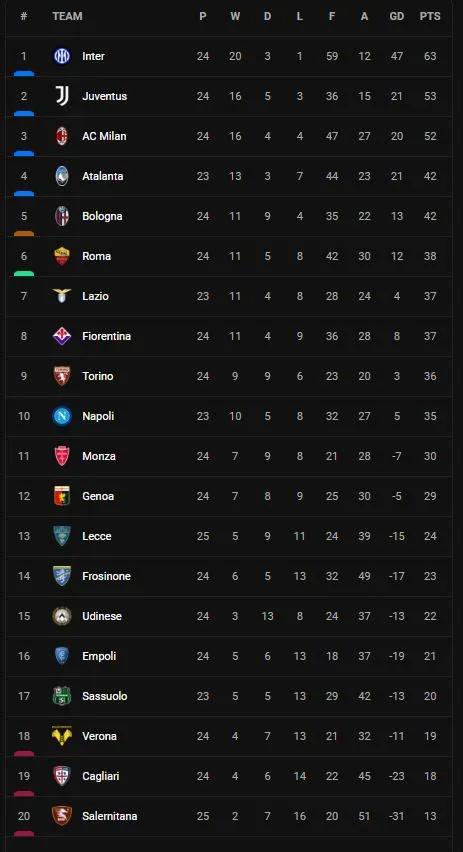
Task: Open the Roma team name link
Action: click(x=97, y=256)
